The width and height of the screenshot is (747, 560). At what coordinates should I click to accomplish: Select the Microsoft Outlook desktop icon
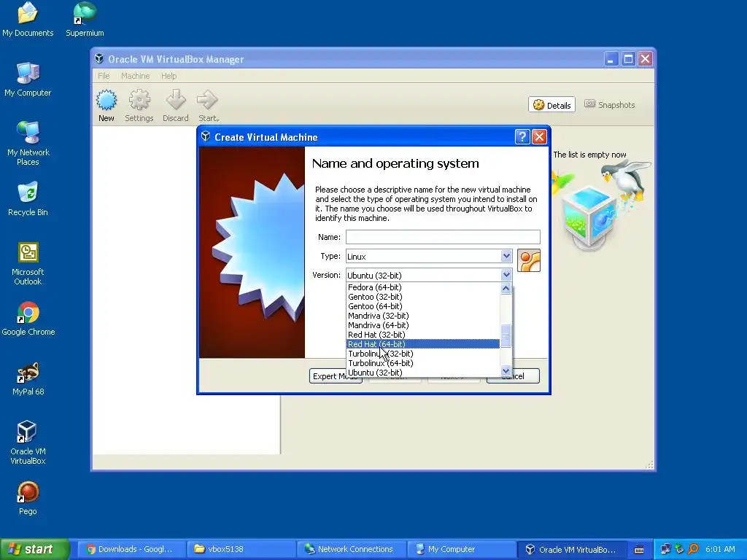[x=28, y=264]
